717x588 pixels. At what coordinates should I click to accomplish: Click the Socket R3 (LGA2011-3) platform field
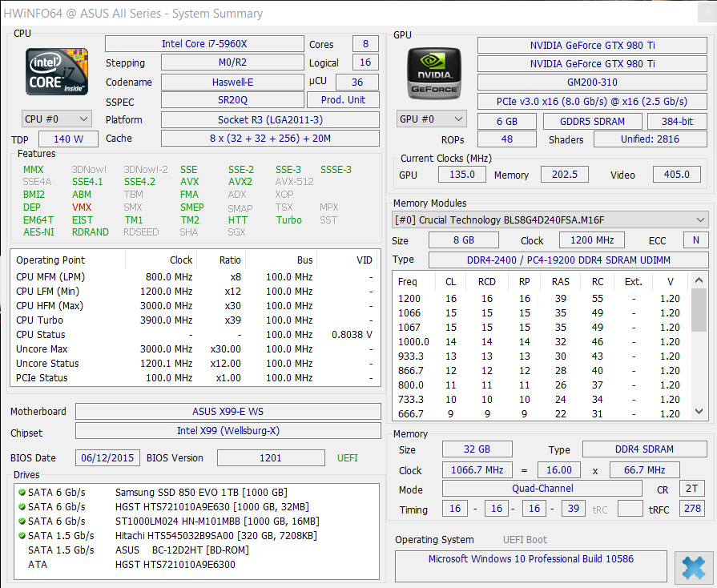(270, 120)
